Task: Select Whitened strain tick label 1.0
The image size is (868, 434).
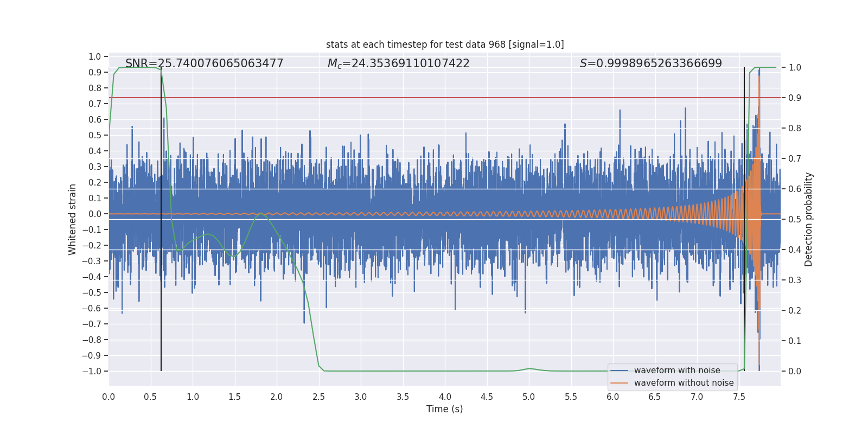Action: (95, 56)
